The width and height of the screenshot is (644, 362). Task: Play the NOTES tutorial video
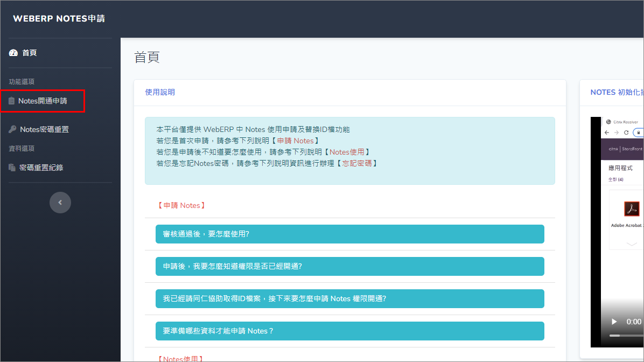[x=614, y=322]
